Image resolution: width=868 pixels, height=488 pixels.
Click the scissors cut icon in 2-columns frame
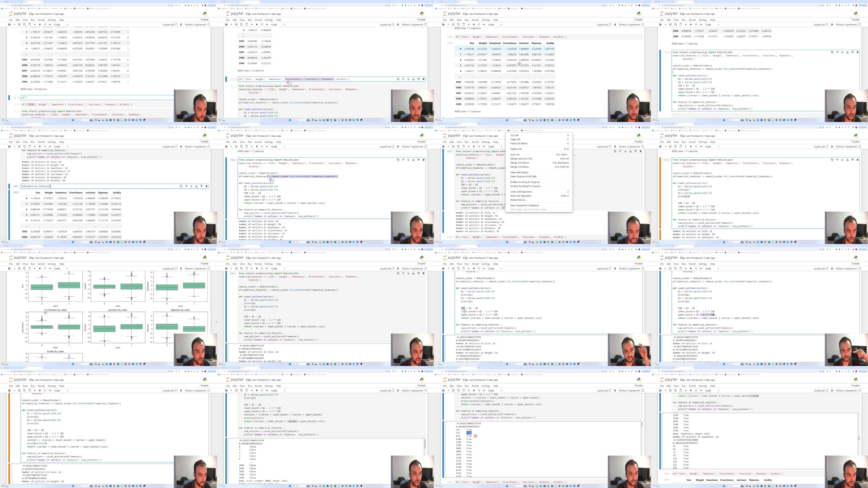pos(236,25)
